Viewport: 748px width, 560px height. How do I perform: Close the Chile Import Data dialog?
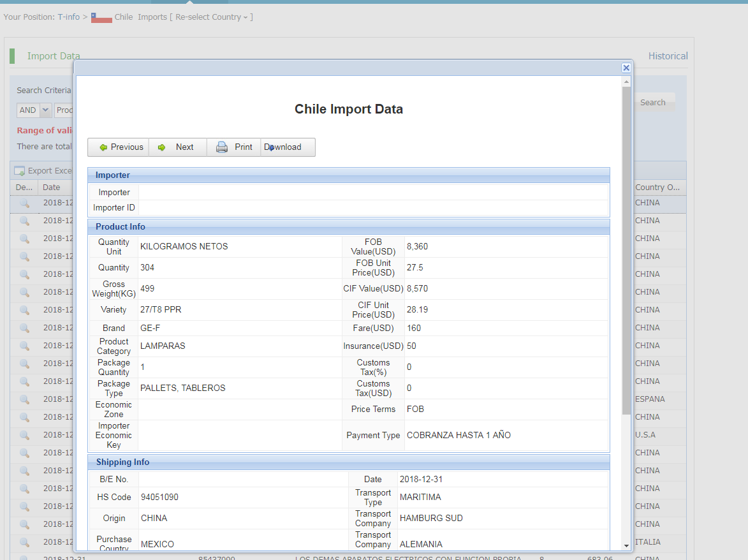pos(626,68)
